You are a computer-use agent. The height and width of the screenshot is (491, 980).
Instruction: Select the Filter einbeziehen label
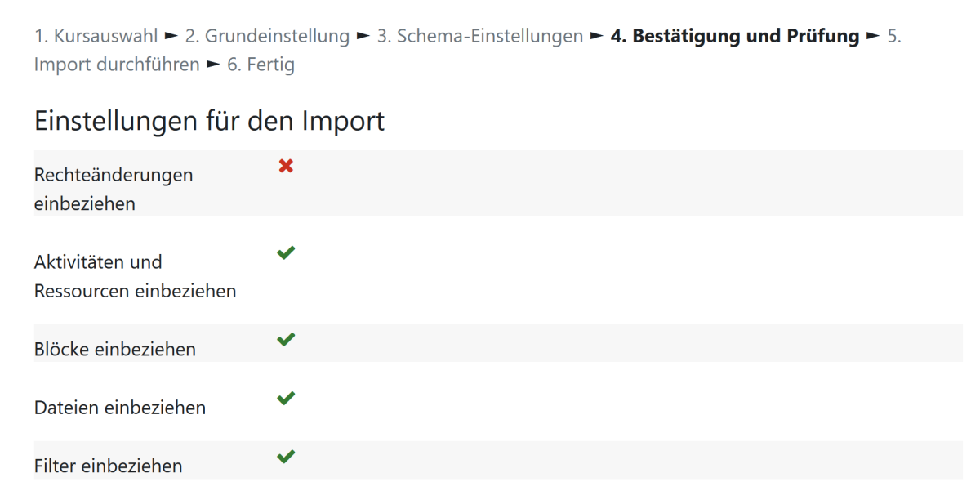[109, 466]
